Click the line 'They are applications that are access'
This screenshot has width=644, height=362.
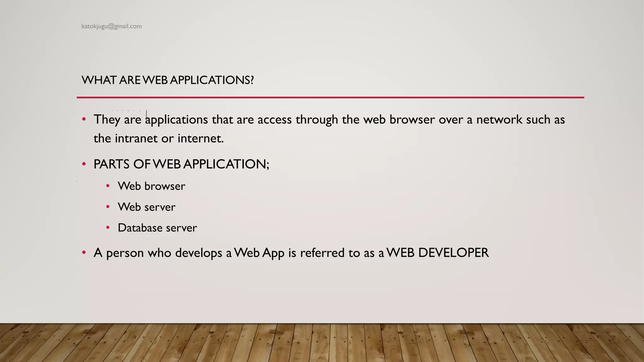click(x=329, y=120)
